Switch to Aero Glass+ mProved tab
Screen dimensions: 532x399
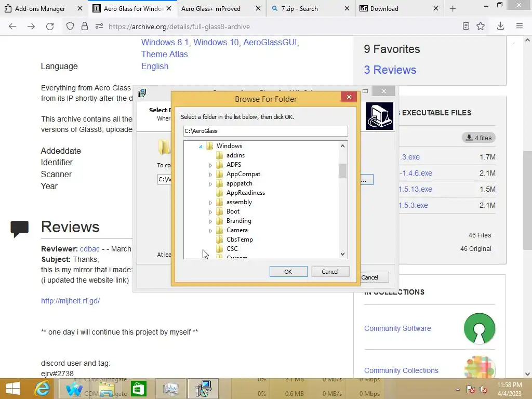[x=211, y=9]
